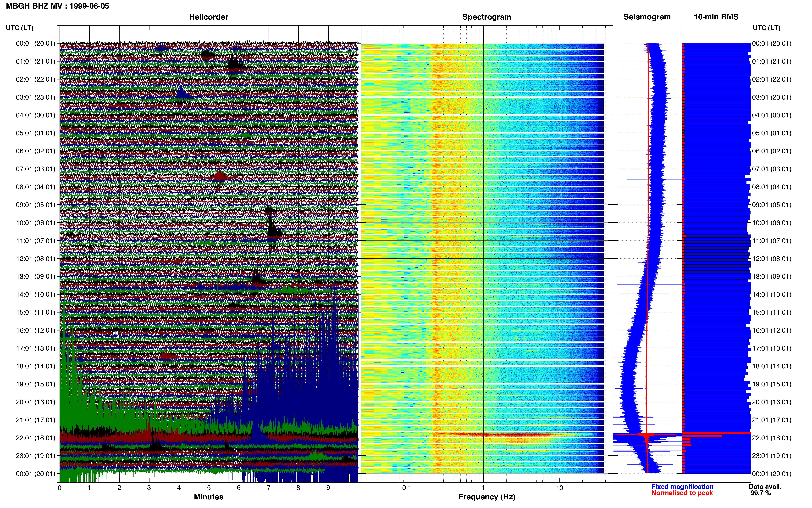Viewport: 812px width, 508px height.
Task: Click the '10-min RMS' panel heading
Action: (716, 17)
